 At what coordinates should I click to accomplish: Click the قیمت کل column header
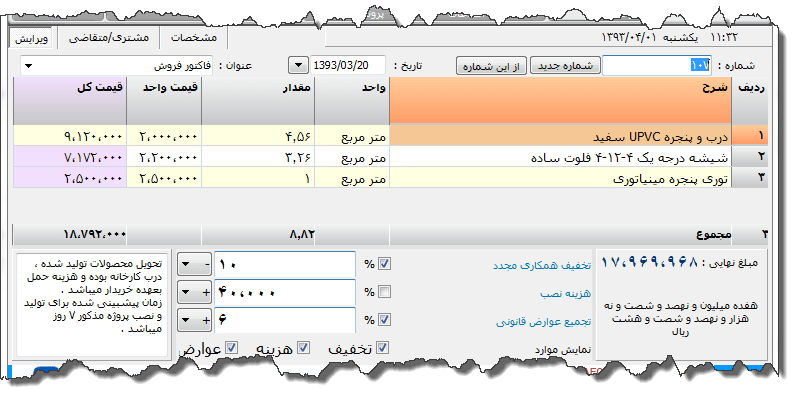point(69,101)
